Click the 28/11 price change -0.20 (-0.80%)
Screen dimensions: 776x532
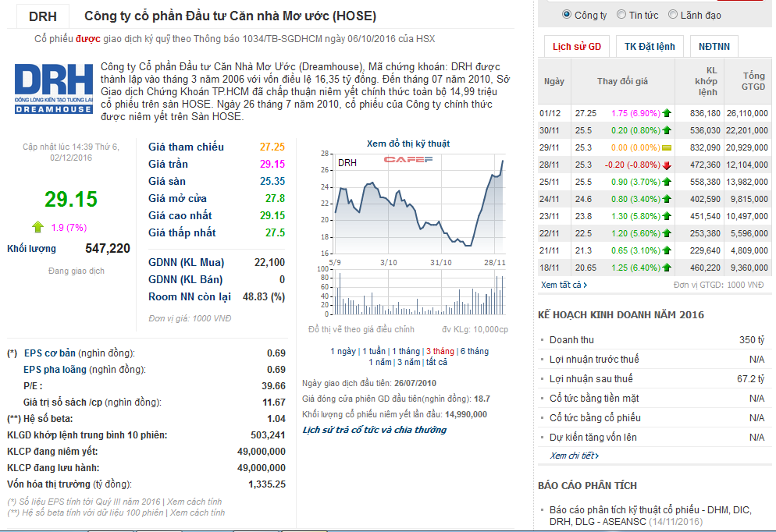point(632,165)
